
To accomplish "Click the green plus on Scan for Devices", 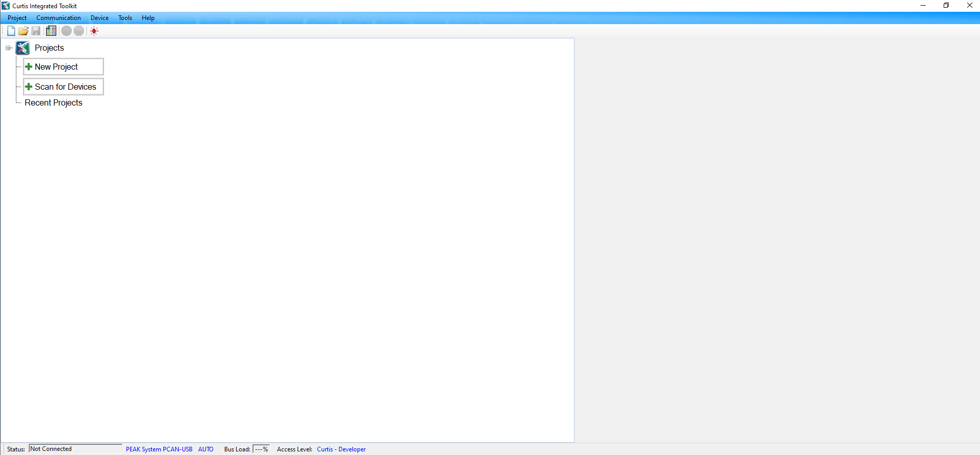I will click(29, 87).
